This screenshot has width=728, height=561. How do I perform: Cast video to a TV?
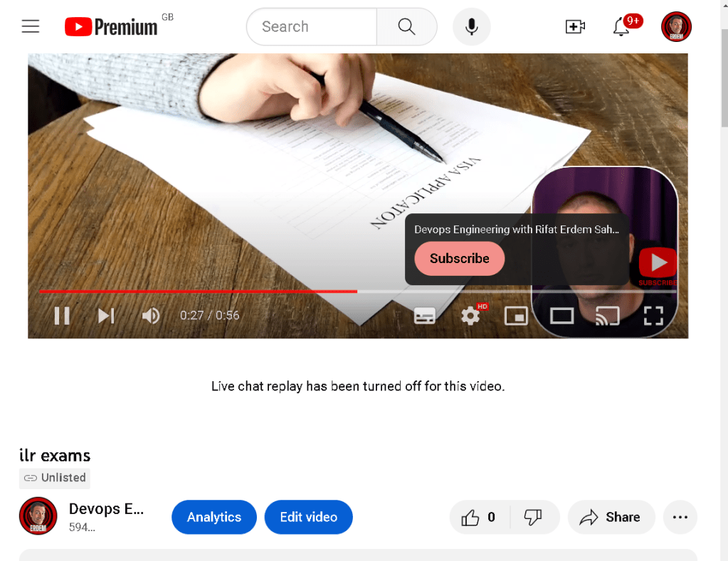pos(608,316)
